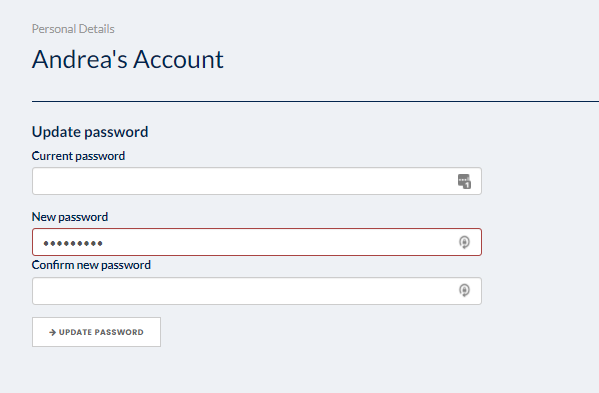Click the "Update password" section heading

pyautogui.click(x=90, y=132)
